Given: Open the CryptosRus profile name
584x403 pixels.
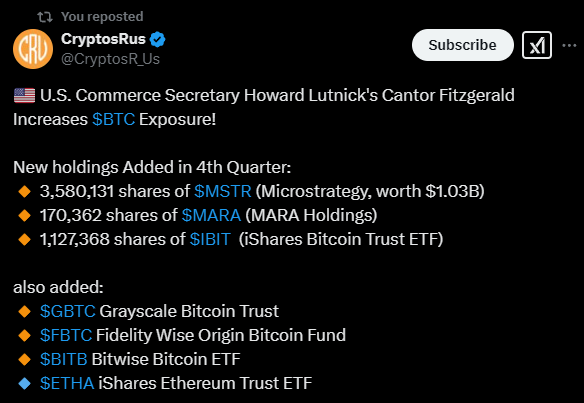Looking at the screenshot, I should [x=103, y=39].
